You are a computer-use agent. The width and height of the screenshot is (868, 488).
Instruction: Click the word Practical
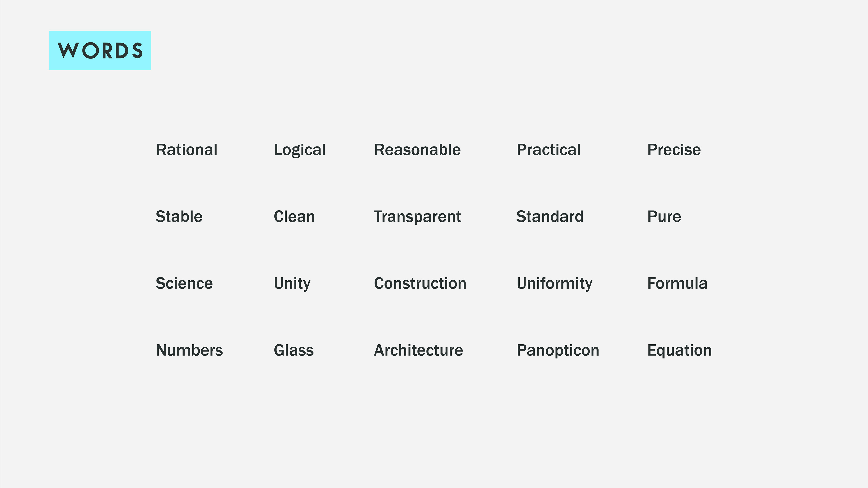point(549,150)
